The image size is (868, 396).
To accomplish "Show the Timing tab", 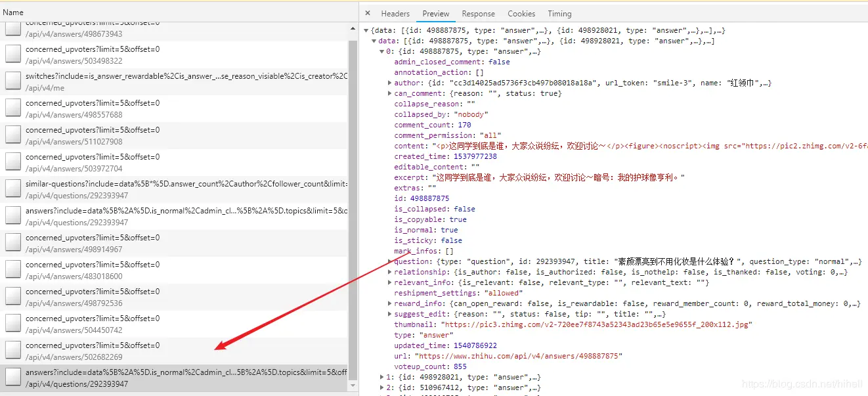I will point(559,13).
